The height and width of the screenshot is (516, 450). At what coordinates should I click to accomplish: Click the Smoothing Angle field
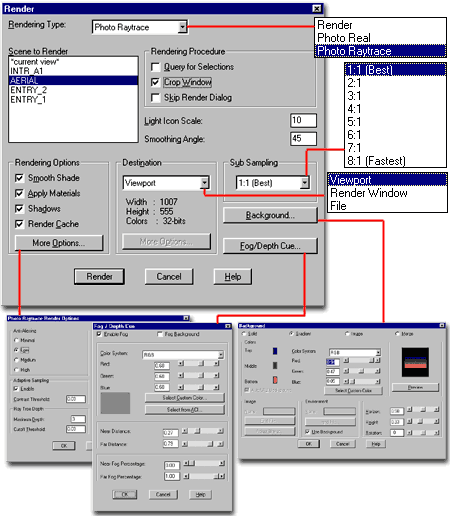point(303,138)
